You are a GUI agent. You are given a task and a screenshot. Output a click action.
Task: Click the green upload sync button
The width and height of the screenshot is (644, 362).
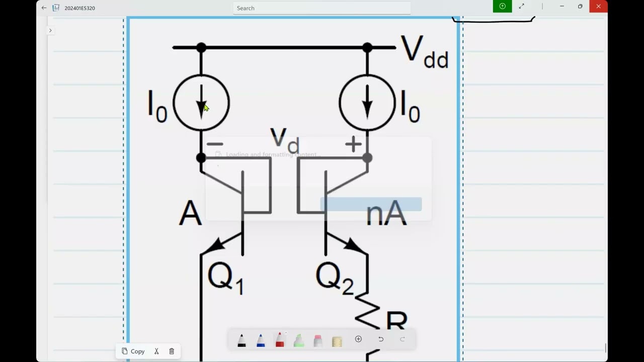[502, 6]
